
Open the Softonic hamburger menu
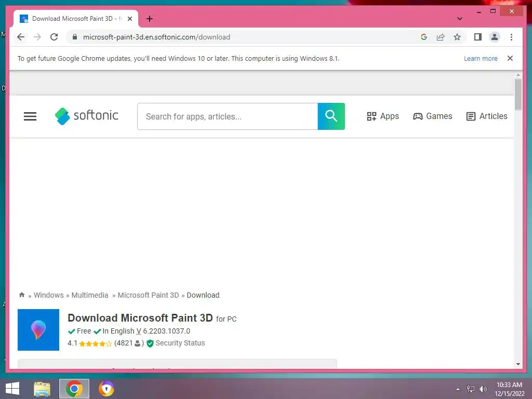point(30,116)
